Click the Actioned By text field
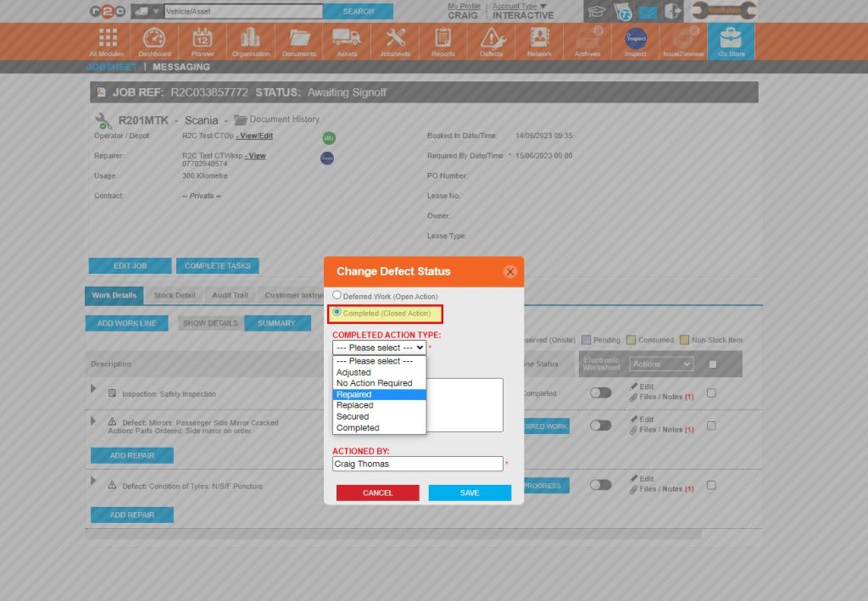Viewport: 868px width, 601px height. tap(417, 464)
